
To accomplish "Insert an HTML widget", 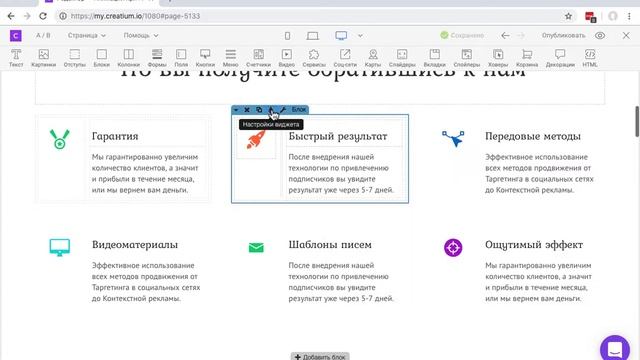I will 590,58.
